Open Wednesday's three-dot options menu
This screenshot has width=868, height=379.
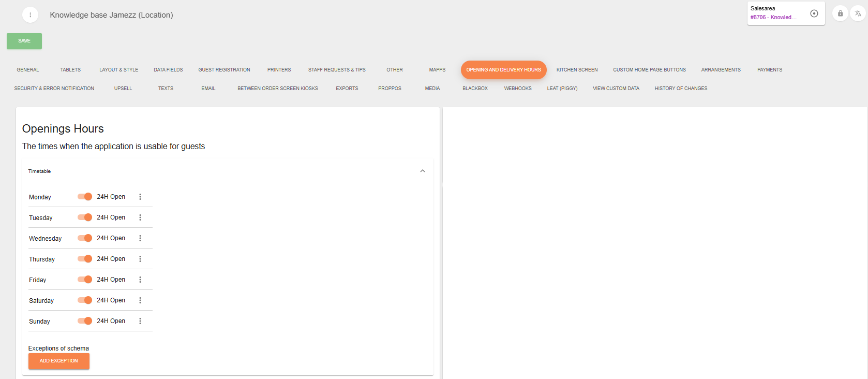140,238
